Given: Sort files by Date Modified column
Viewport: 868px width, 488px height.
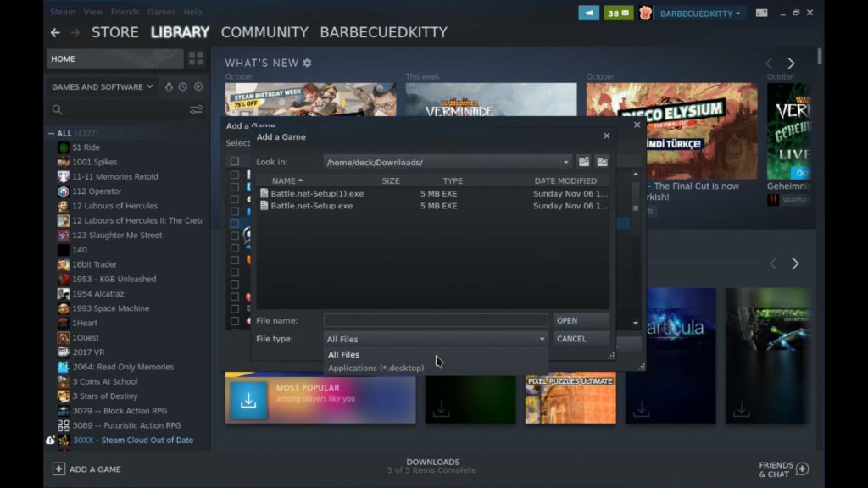Looking at the screenshot, I should [x=565, y=181].
